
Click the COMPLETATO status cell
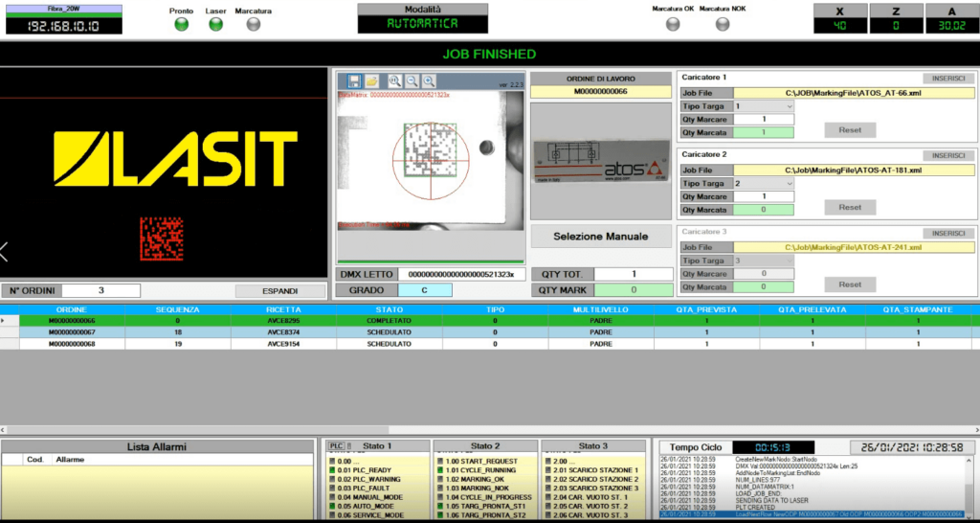[x=390, y=321]
